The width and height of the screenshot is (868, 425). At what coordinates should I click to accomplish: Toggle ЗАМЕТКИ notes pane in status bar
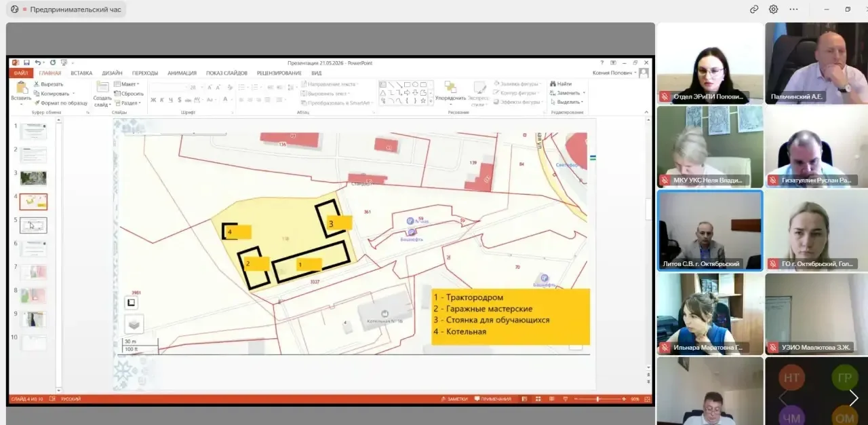454,399
